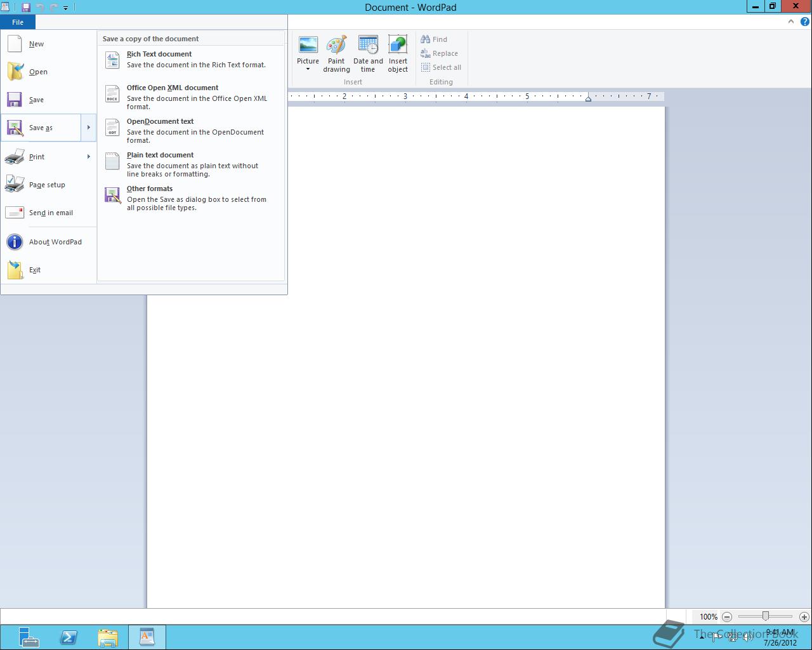Click the Office Open XML DOCX icon

[x=112, y=93]
